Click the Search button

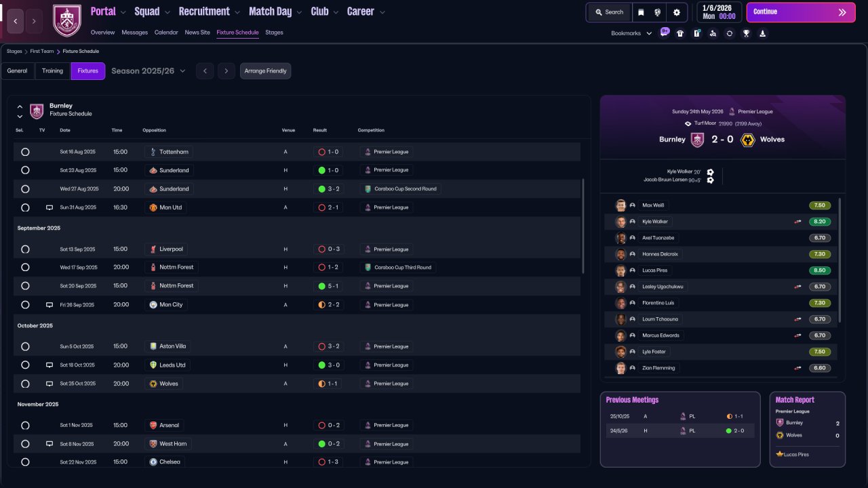609,12
